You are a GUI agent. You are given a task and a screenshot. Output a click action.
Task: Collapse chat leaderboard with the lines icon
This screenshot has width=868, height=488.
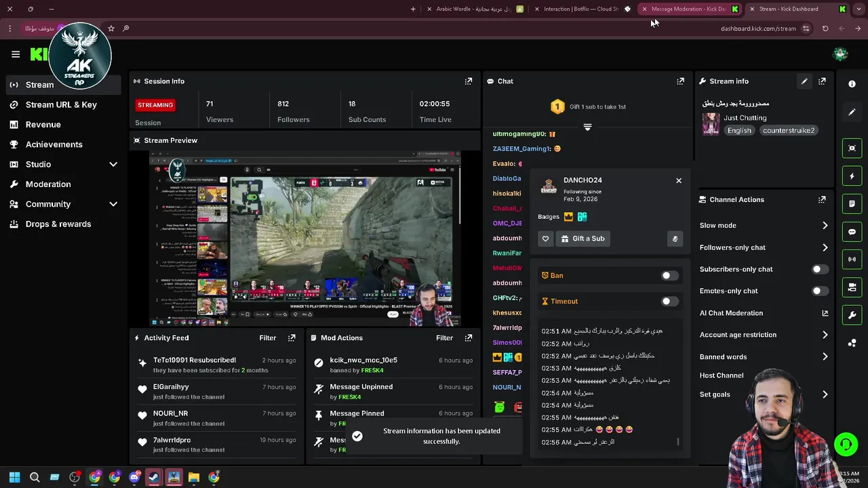pos(587,127)
